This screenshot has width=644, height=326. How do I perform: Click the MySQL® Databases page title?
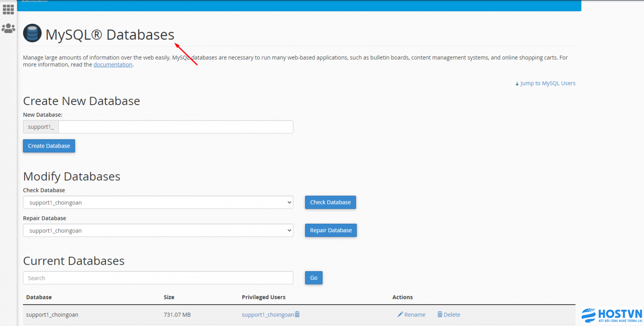110,35
